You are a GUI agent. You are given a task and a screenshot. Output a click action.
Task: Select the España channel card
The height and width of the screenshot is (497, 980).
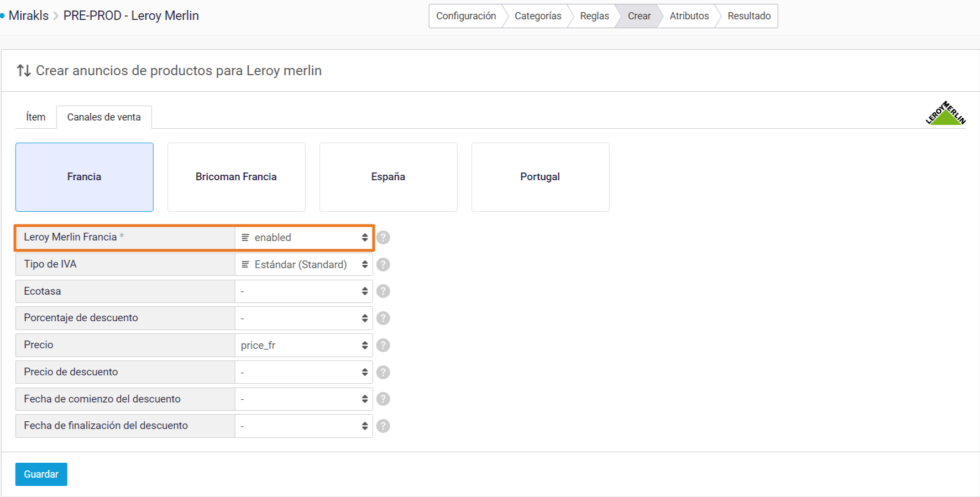[389, 177]
